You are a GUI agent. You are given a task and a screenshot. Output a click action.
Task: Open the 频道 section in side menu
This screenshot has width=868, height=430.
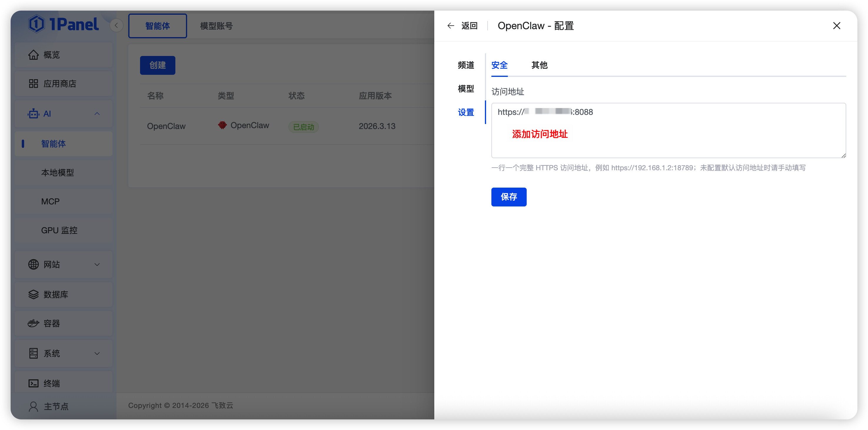tap(466, 65)
